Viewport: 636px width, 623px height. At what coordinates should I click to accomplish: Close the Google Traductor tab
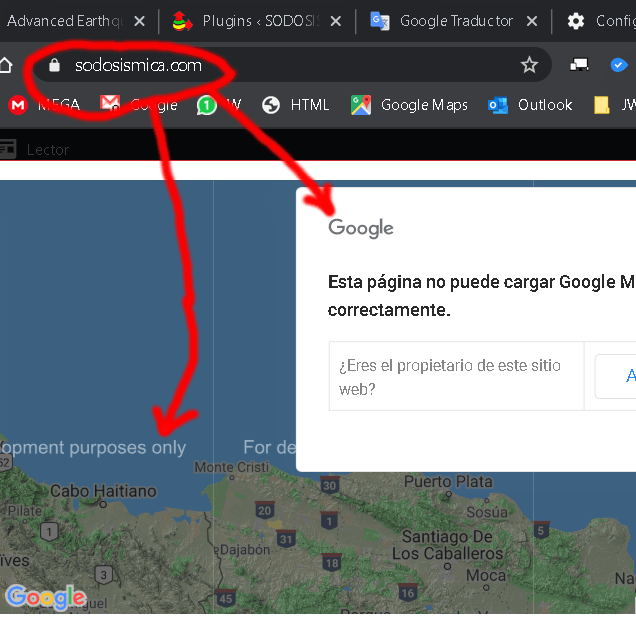[532, 21]
